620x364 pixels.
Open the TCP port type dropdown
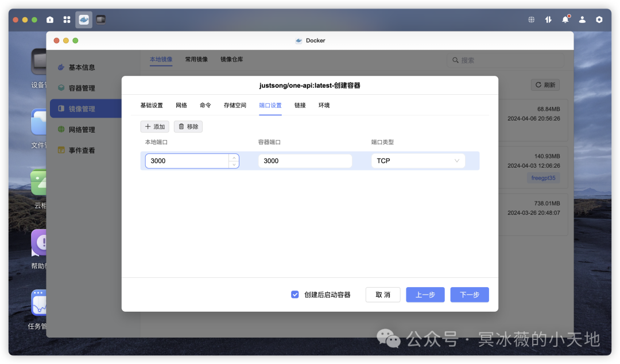tap(418, 161)
